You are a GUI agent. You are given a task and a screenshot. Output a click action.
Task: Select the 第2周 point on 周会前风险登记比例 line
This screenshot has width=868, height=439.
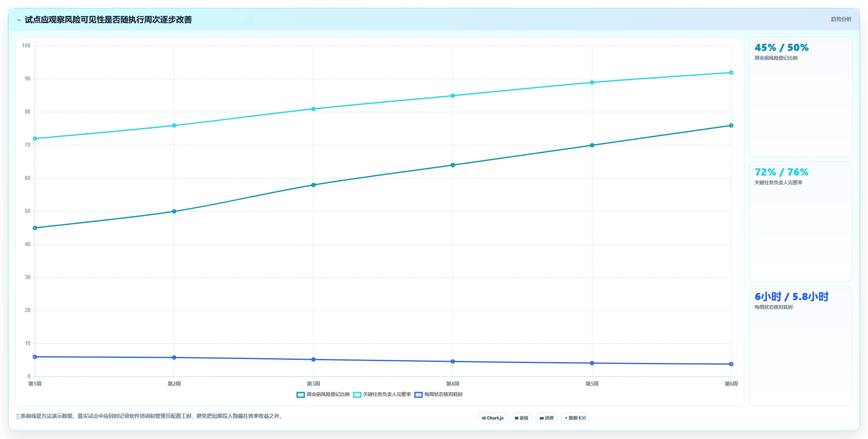[174, 211]
